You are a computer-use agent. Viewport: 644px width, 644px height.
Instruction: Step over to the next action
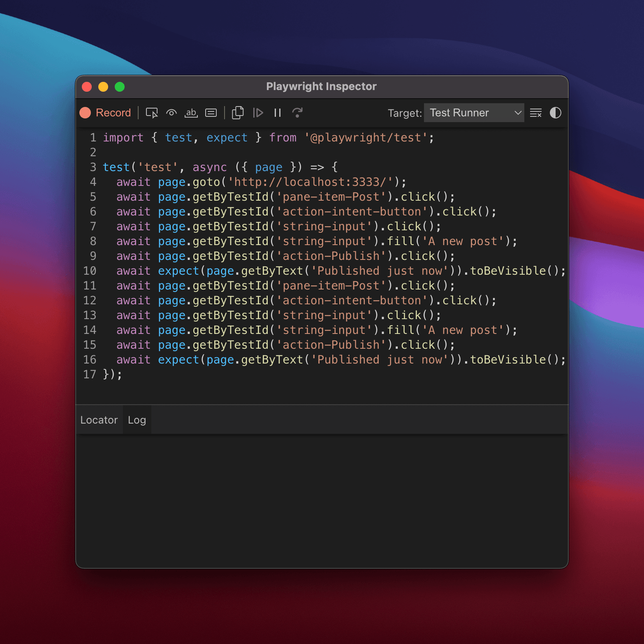(297, 113)
